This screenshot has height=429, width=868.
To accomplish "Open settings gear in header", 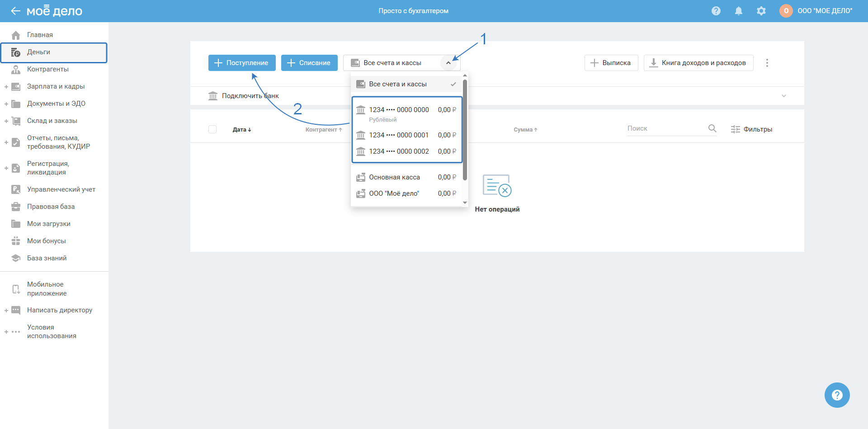I will (761, 11).
